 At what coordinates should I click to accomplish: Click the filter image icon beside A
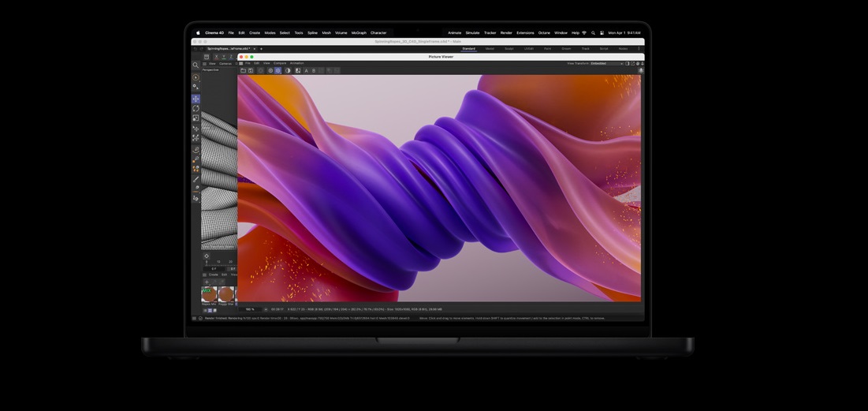click(x=298, y=70)
